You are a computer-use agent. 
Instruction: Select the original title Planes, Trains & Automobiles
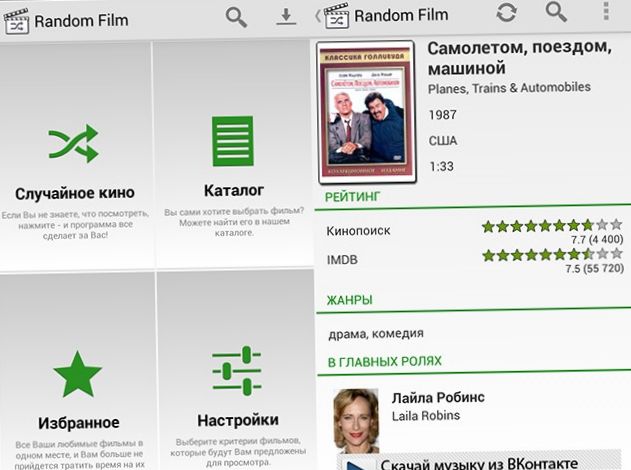click(x=509, y=88)
